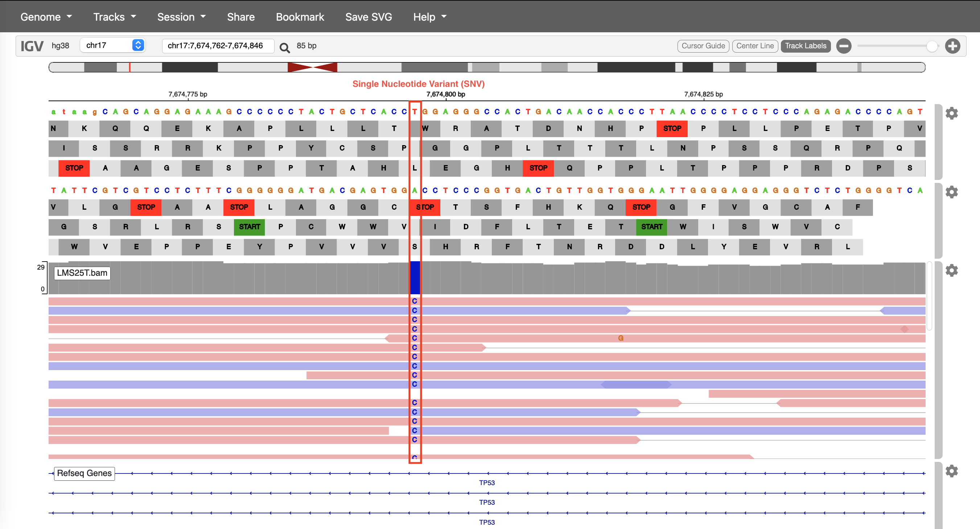Expand the Genome dropdown menu
980x529 pixels.
point(46,17)
